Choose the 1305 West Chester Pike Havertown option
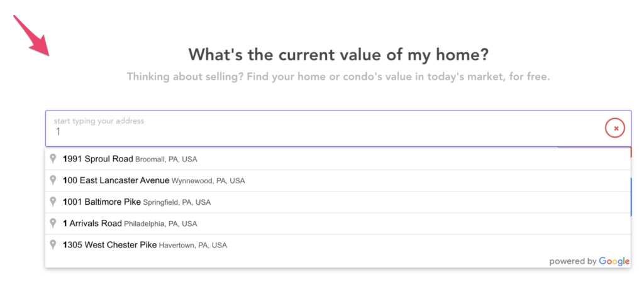This screenshot has height=287, width=644. coord(145,245)
